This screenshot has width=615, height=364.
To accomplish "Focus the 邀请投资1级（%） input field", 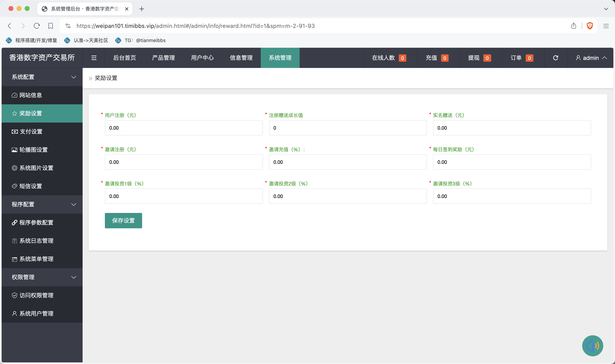I will (184, 196).
